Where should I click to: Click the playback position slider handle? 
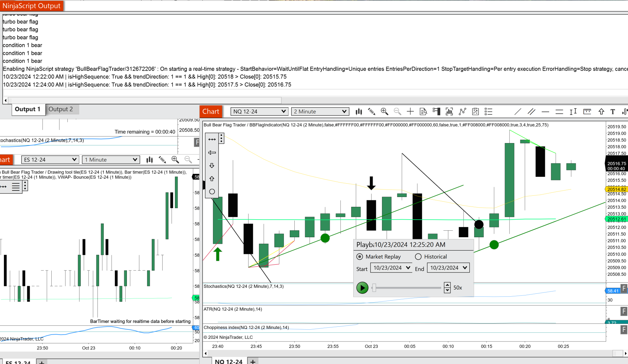coord(374,288)
